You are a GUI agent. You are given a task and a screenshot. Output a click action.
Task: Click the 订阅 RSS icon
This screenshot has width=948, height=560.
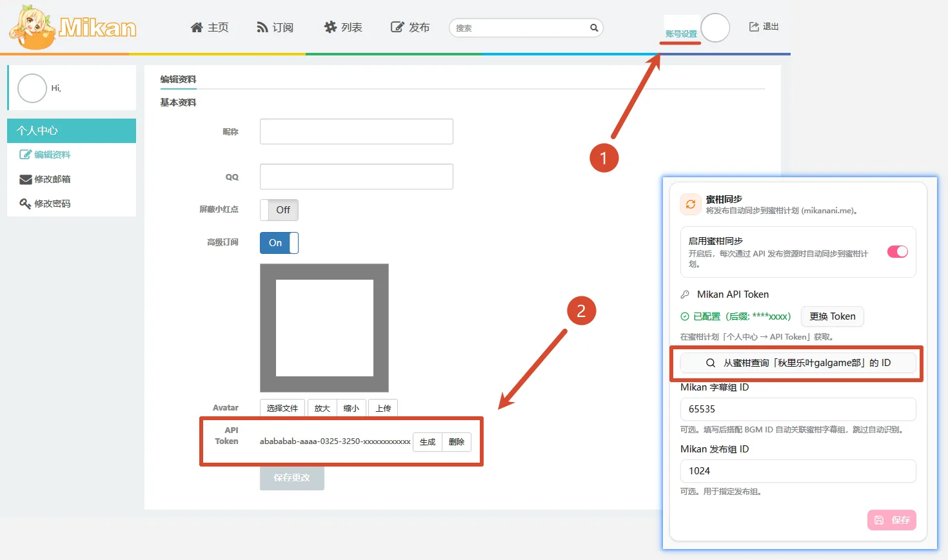click(x=262, y=27)
